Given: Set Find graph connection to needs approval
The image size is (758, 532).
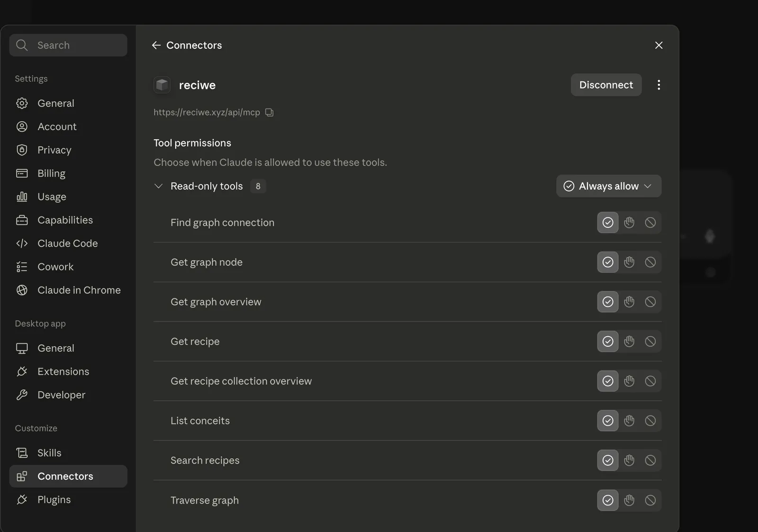Looking at the screenshot, I should (x=629, y=222).
